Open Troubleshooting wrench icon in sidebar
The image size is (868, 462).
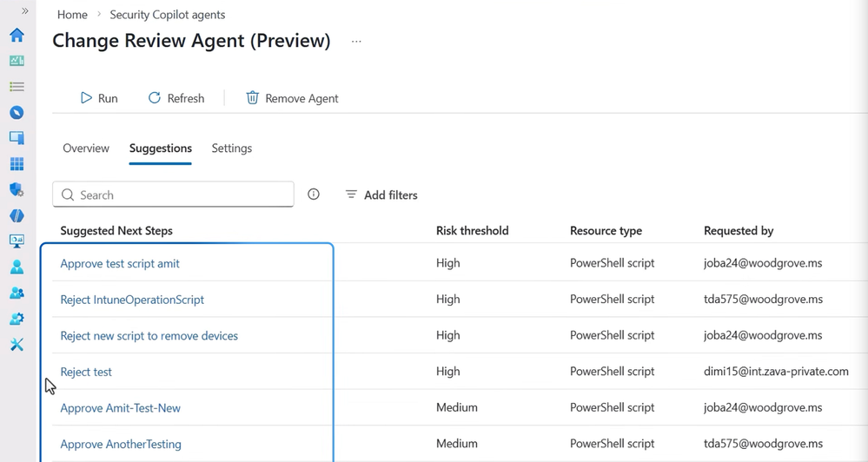pos(17,345)
